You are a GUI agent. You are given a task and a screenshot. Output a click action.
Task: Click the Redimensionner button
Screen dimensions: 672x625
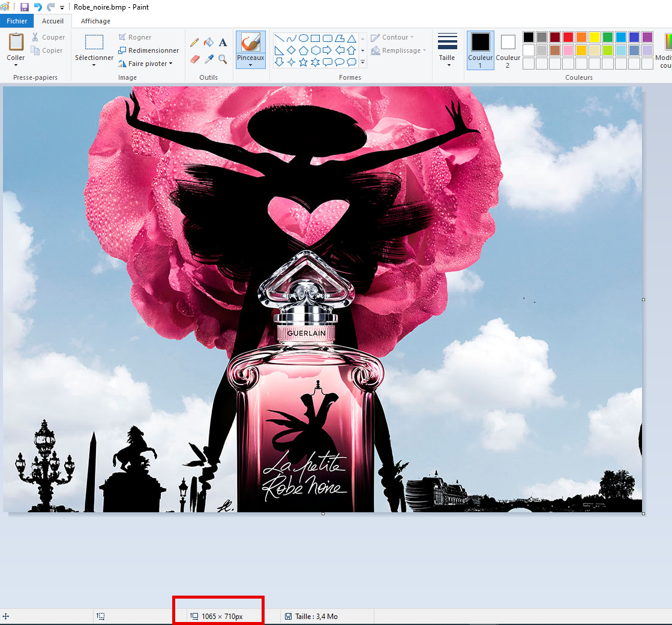coord(149,50)
